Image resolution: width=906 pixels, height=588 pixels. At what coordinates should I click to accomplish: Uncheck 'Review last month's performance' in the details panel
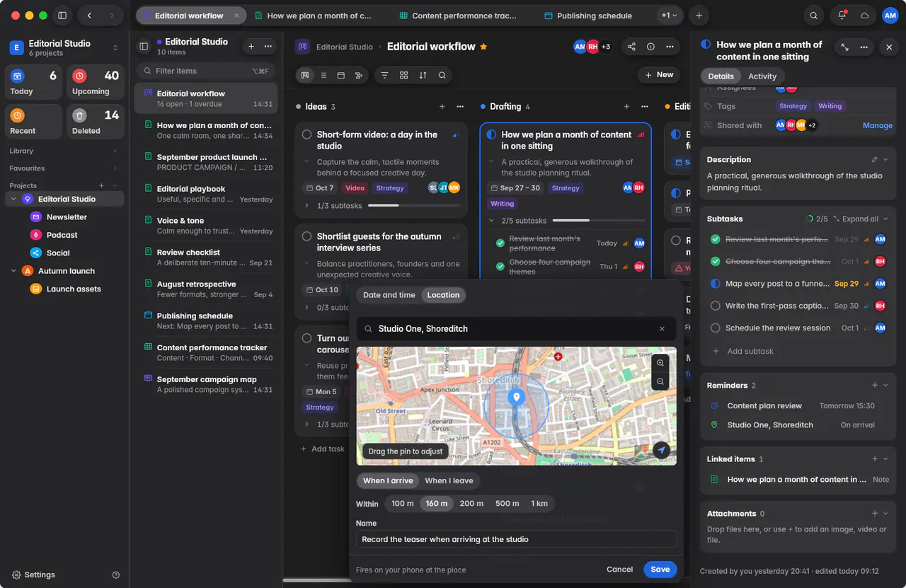coord(716,239)
